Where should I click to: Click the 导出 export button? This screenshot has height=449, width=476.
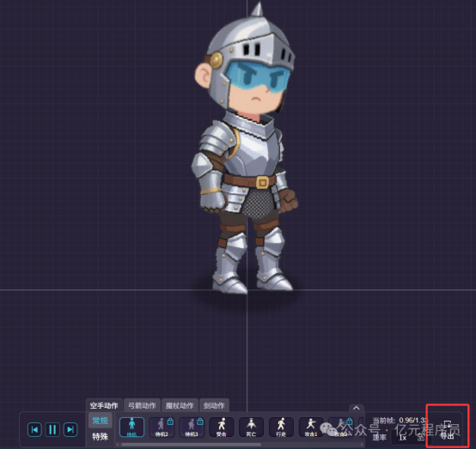click(447, 429)
